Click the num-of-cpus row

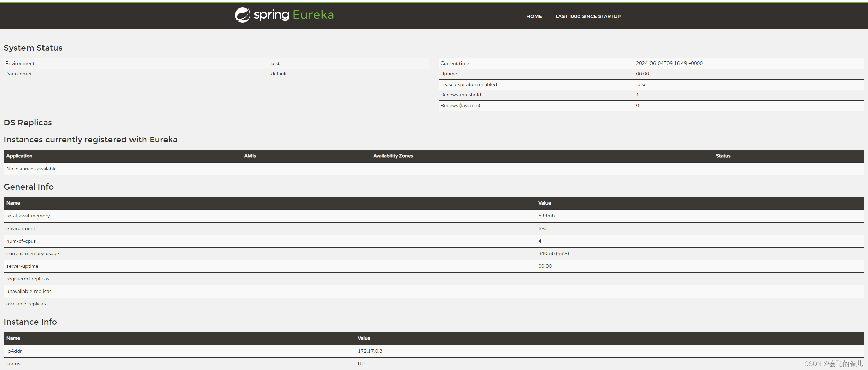coord(21,241)
